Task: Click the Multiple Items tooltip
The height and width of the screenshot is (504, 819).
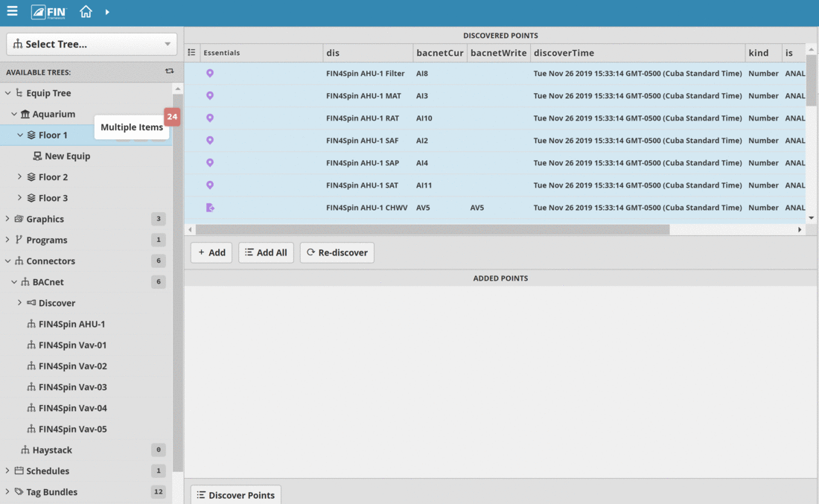Action: click(x=132, y=127)
